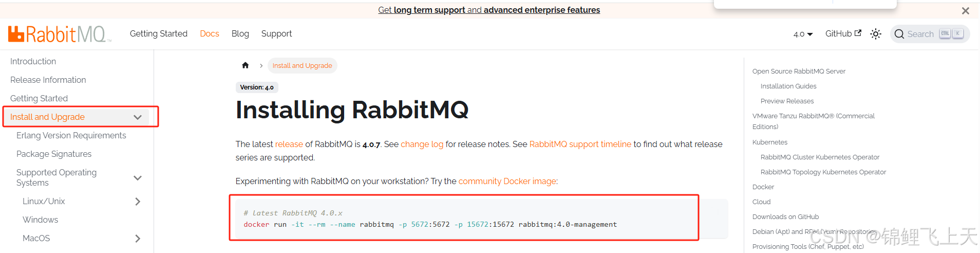Expand the MacOS submenu
Image resolution: width=980 pixels, height=253 pixels.
click(x=137, y=239)
